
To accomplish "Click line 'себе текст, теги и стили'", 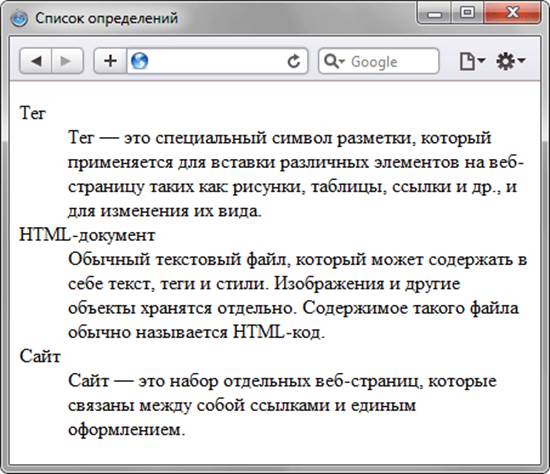I will pyautogui.click(x=264, y=284).
